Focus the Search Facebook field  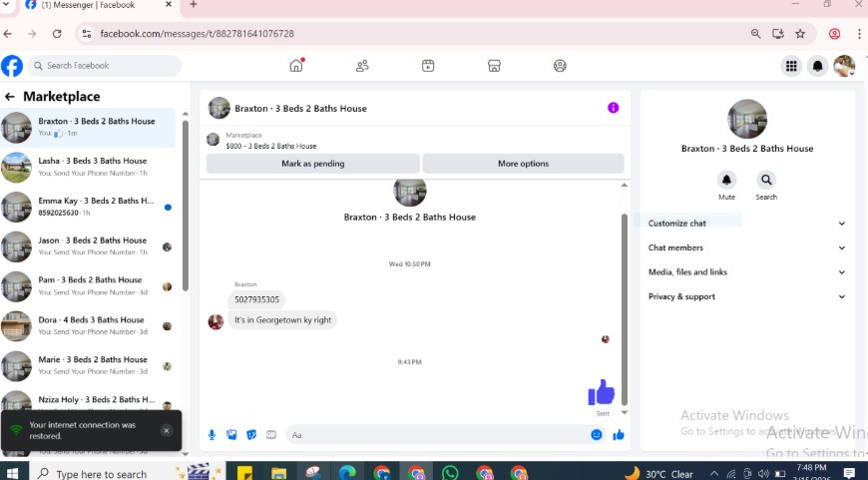click(x=105, y=66)
